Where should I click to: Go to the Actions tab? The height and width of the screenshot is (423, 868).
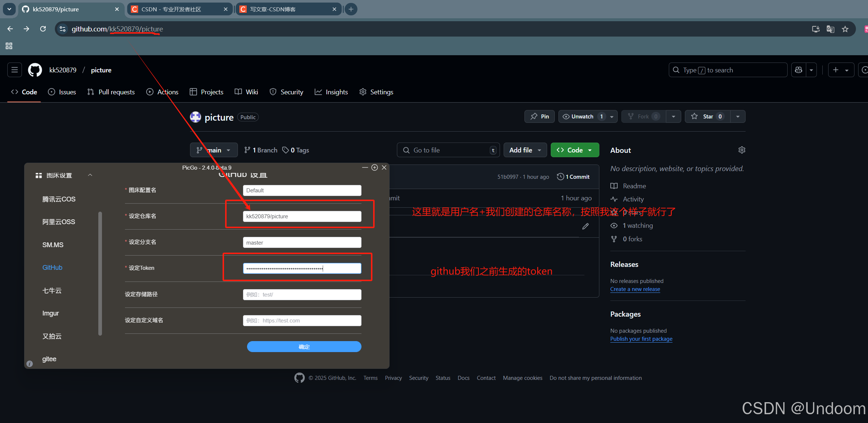162,92
